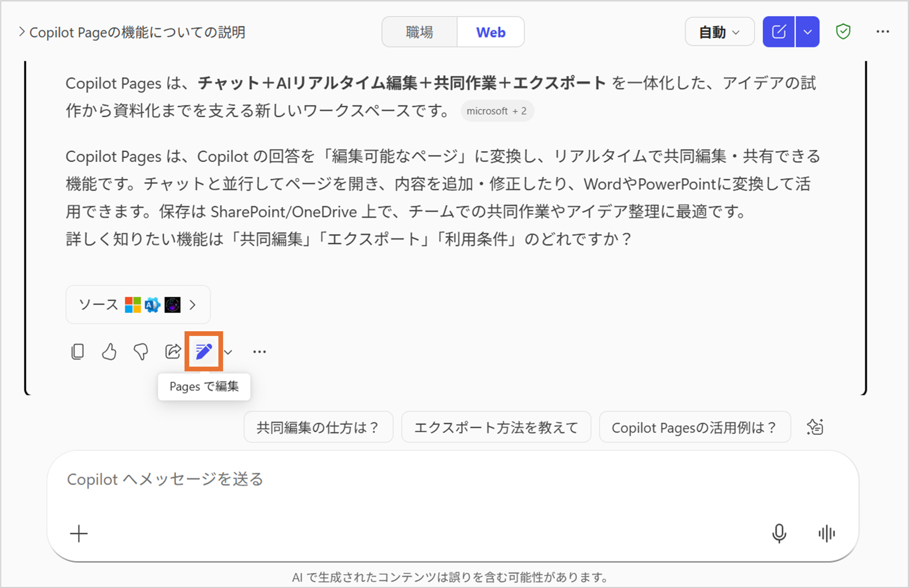Switch to the 職場 tab
909x588 pixels.
coord(419,32)
